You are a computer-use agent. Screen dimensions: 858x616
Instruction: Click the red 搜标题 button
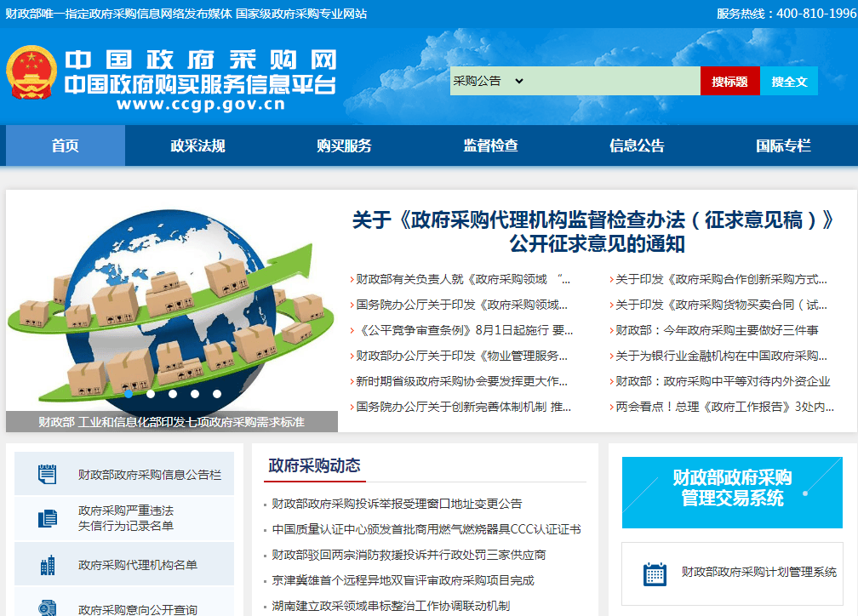pos(730,81)
